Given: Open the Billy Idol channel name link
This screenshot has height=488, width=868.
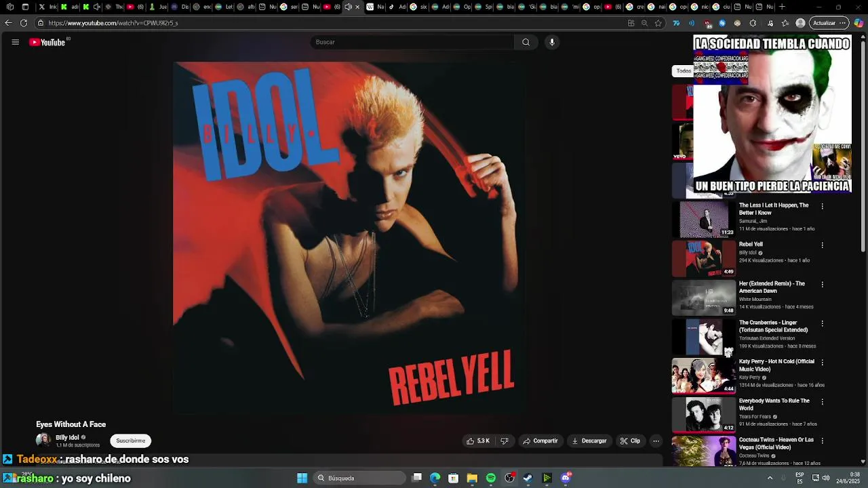Looking at the screenshot, I should point(67,437).
